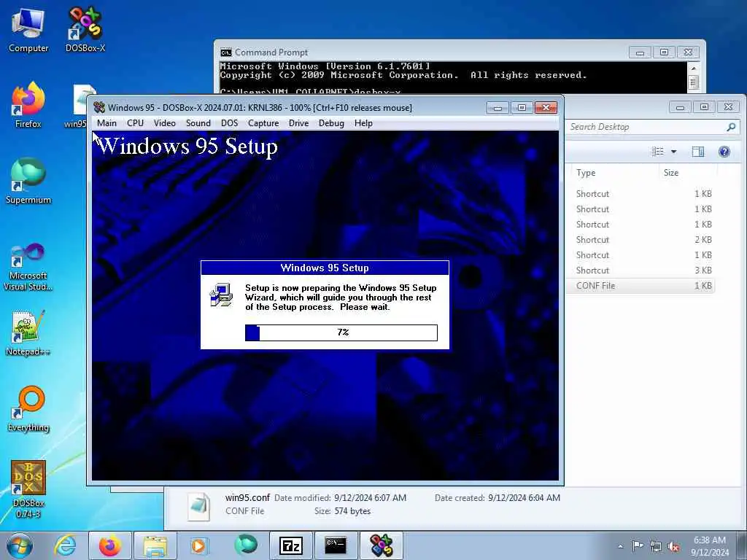The height and width of the screenshot is (560, 747).
Task: Click the search magnifier in Explorer
Action: point(731,127)
